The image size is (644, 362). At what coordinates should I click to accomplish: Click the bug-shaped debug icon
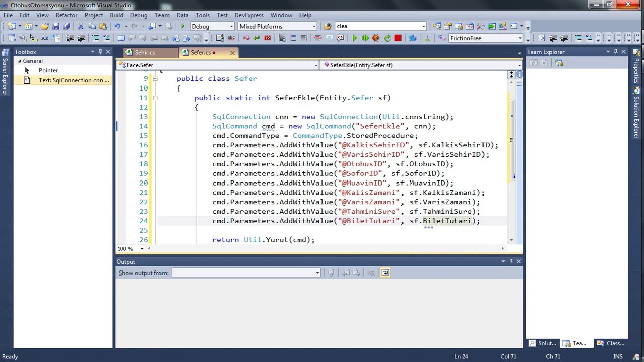click(376, 38)
